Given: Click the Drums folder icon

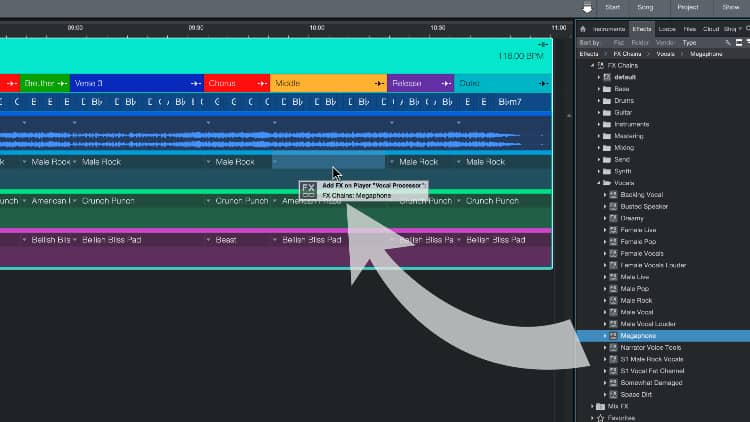Looking at the screenshot, I should pos(607,101).
